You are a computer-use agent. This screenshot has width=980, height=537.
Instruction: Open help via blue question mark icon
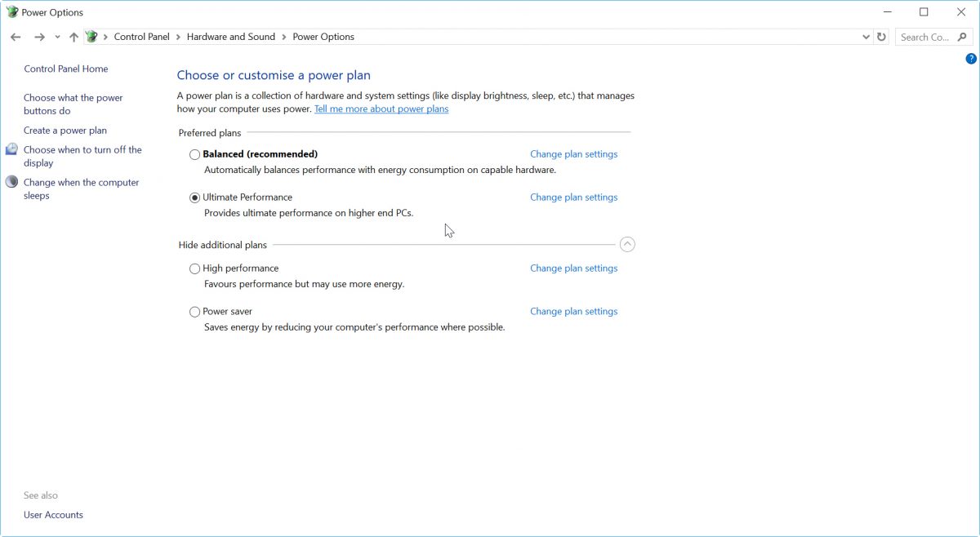tap(971, 59)
